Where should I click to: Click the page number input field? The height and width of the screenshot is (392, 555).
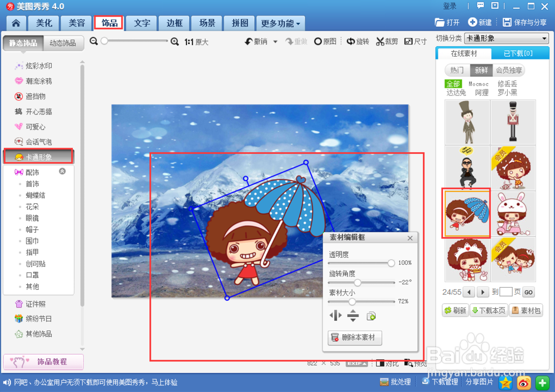(506, 292)
